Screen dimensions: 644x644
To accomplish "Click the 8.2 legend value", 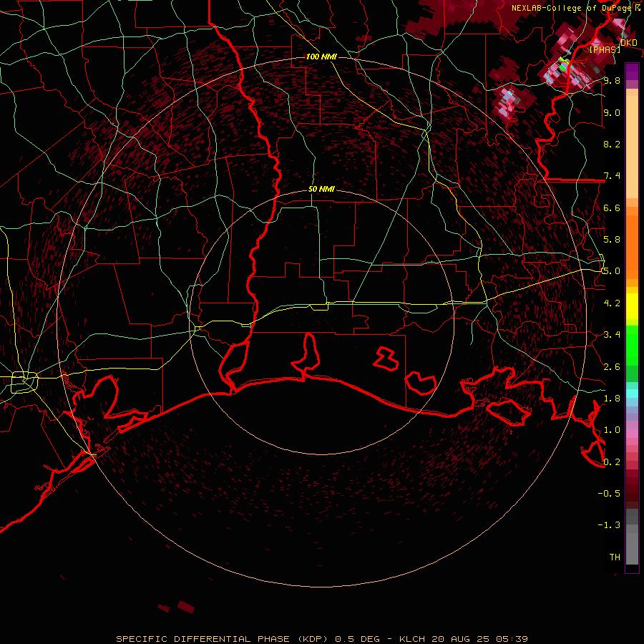I will click(612, 144).
